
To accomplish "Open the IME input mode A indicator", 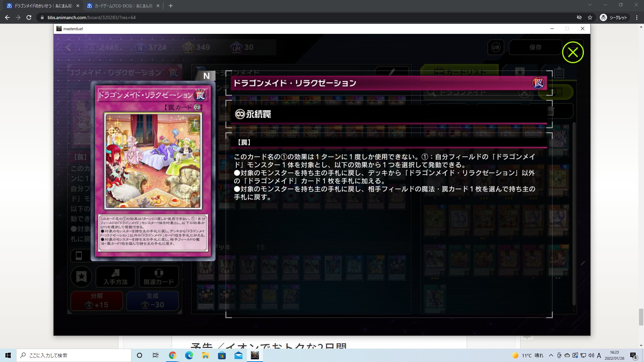I will pos(599,355).
